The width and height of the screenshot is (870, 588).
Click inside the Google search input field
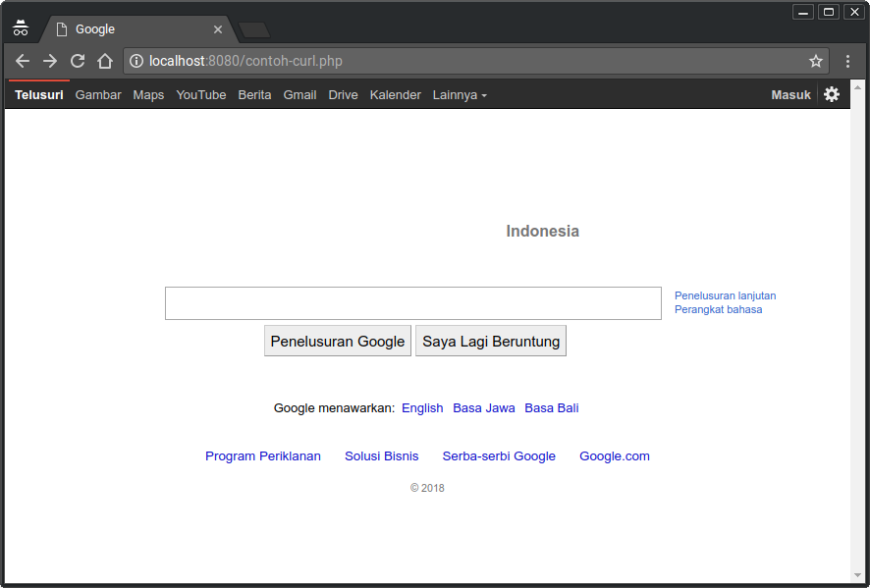[x=412, y=302]
